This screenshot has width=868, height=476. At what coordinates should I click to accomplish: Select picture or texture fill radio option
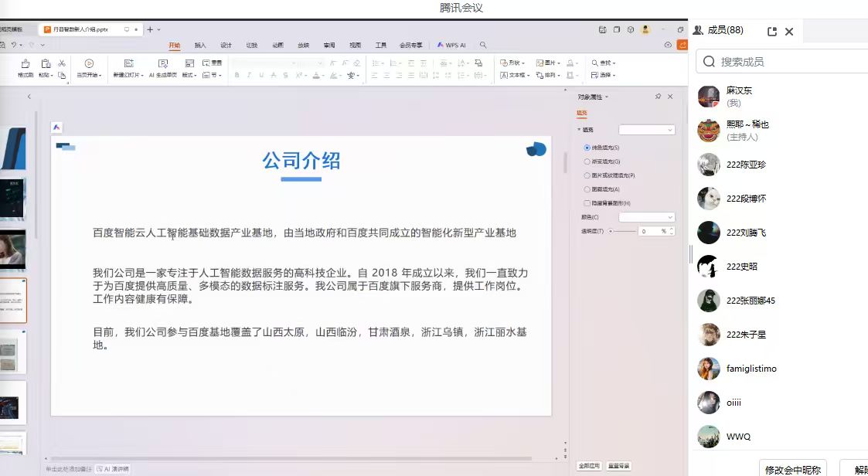pyautogui.click(x=587, y=175)
